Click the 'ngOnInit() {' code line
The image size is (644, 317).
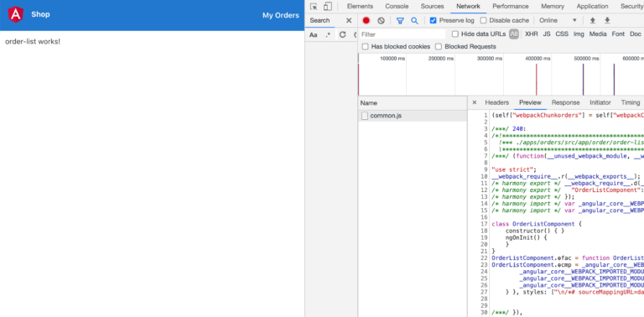(x=526, y=237)
